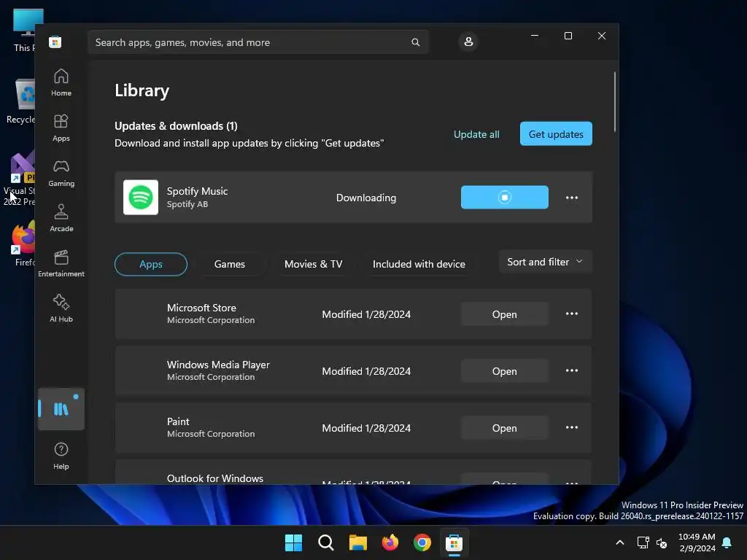Open Help in the sidebar
This screenshot has width=747, height=560.
tap(61, 456)
